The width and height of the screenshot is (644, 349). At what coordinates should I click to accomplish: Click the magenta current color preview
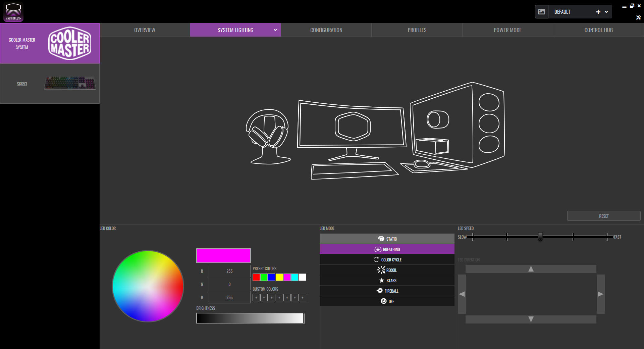click(x=223, y=256)
